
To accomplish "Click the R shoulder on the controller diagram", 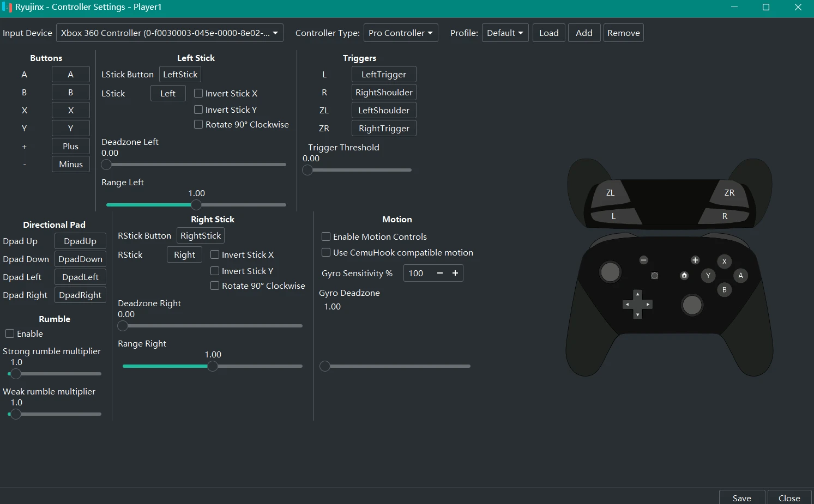I will pos(725,216).
